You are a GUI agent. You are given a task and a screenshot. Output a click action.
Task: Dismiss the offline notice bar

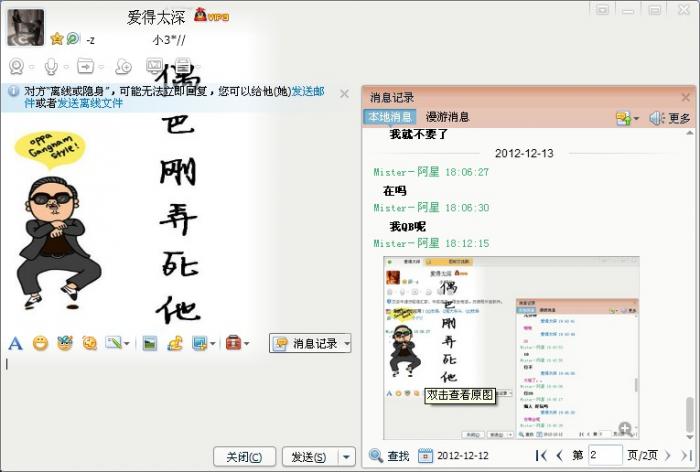coord(344,94)
